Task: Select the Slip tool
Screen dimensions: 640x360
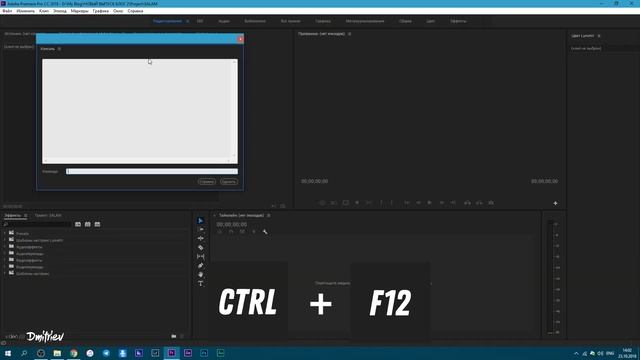Action: tap(200, 256)
